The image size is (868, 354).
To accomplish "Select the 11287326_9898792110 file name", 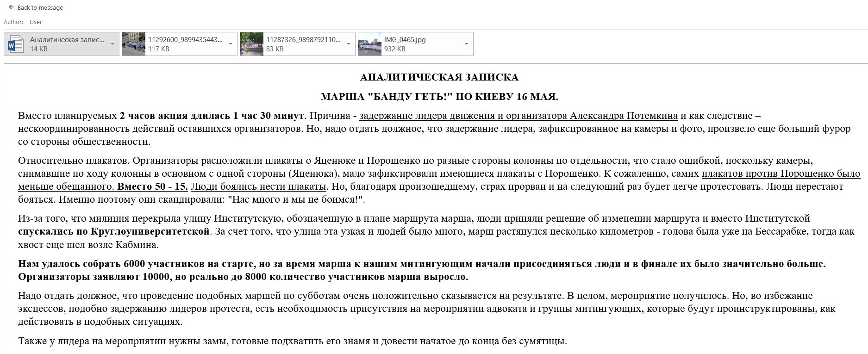I will pos(303,40).
